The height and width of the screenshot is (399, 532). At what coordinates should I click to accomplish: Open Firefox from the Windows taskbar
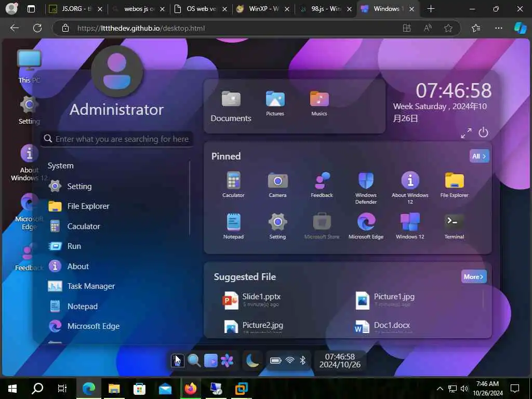191,389
